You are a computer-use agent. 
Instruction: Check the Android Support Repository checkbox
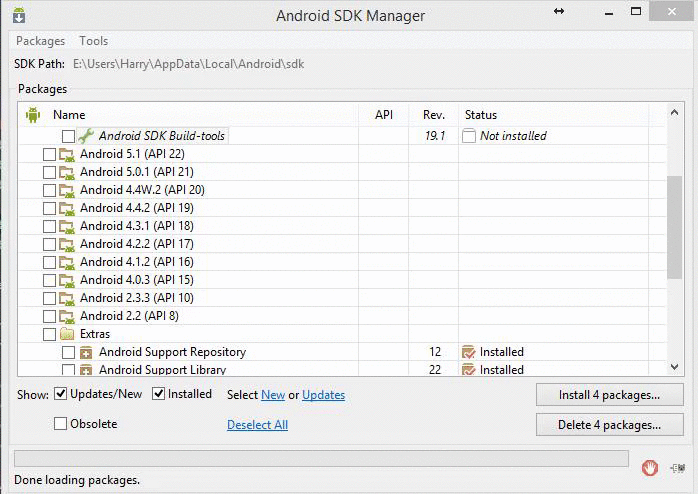coord(68,352)
